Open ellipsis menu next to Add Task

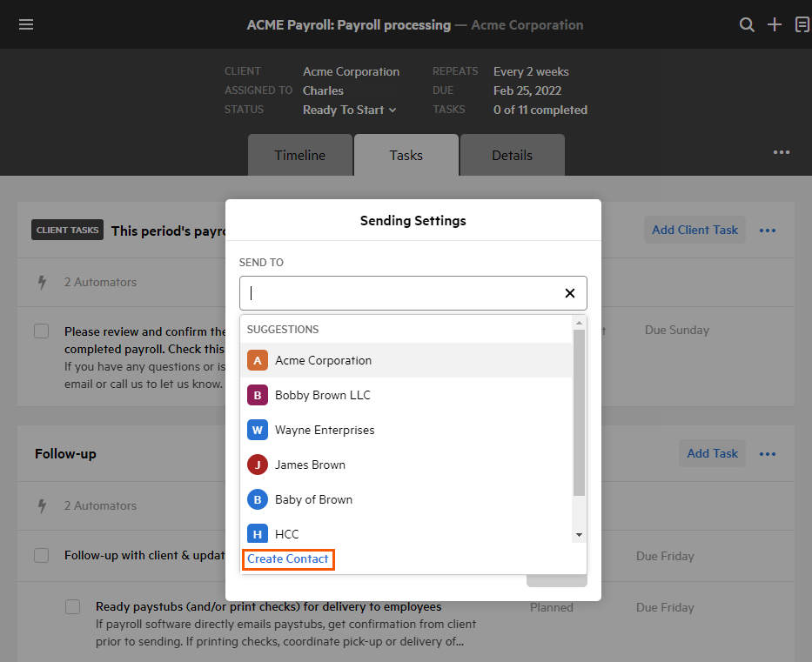coord(767,454)
